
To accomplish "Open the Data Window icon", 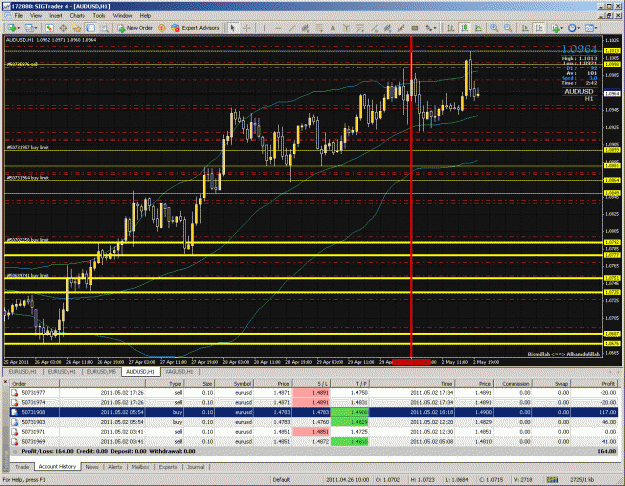I will pos(63,28).
